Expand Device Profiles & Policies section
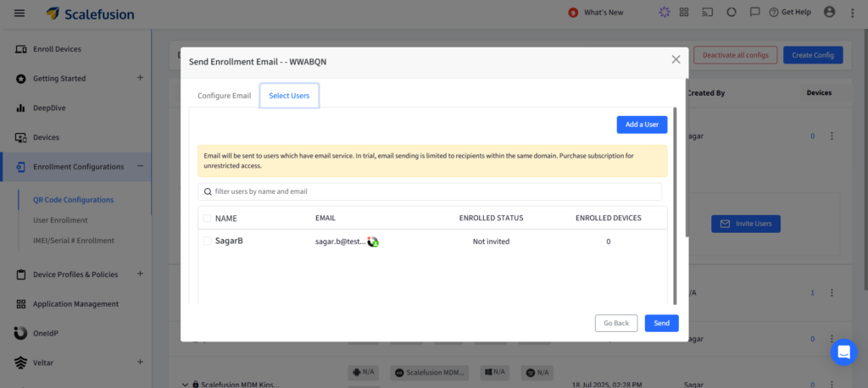Screen dimensions: 868x388 click(140, 274)
